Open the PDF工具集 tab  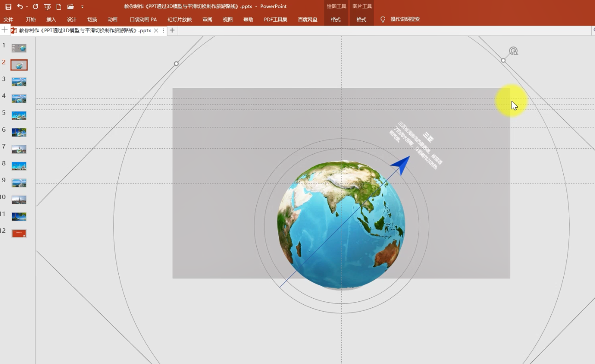click(x=276, y=19)
